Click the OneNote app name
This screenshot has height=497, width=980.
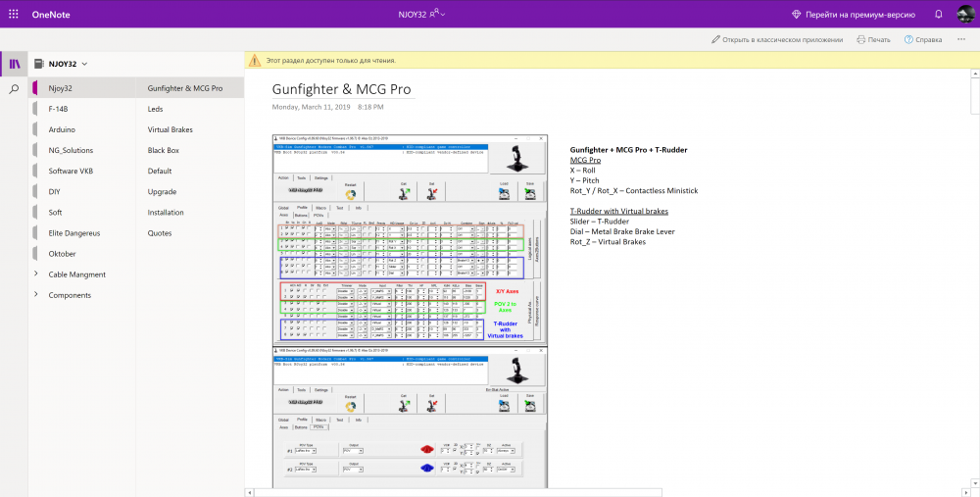tap(51, 15)
